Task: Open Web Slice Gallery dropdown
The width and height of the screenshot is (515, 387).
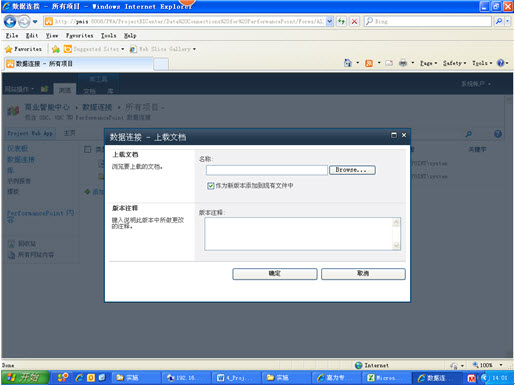Action: click(163, 49)
